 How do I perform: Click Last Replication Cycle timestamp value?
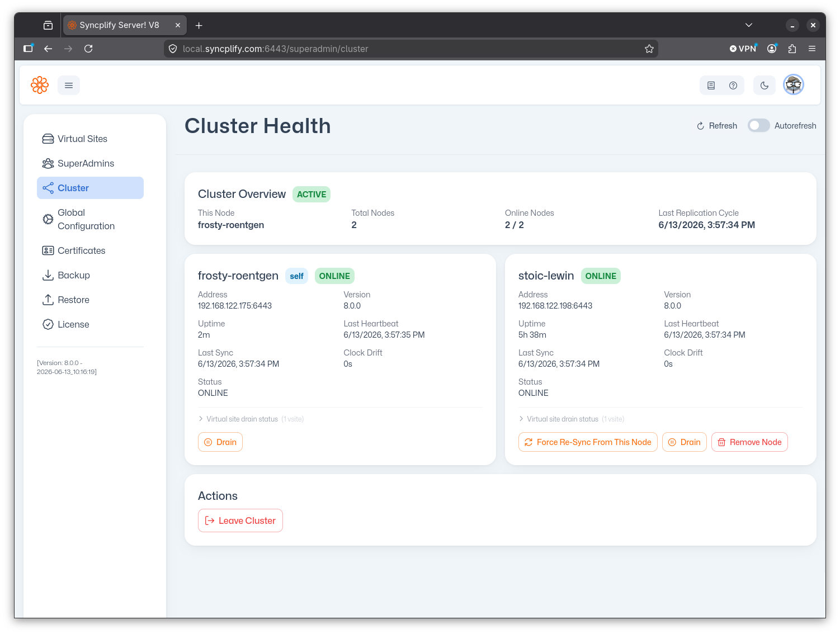coord(706,225)
